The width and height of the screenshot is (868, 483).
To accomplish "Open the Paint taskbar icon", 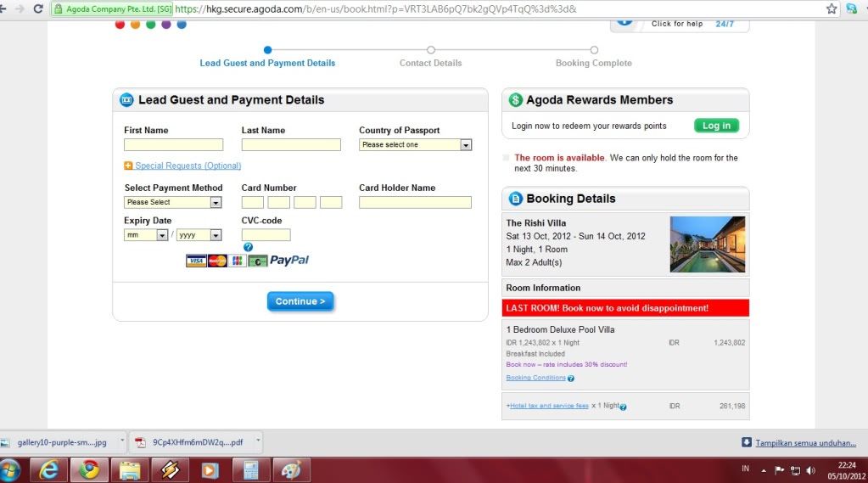I will 291,470.
